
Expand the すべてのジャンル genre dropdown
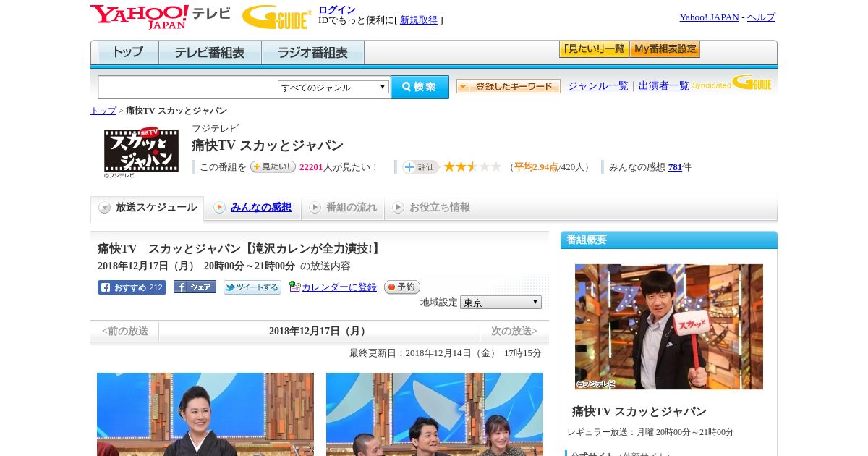pos(333,87)
